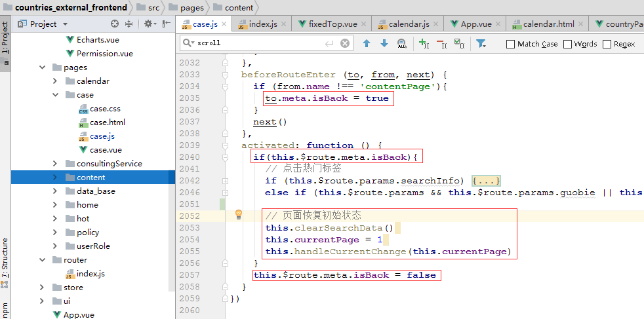Go to previous search occurrence (up arrow)
Viewport: 644px width, 319px height.
click(x=367, y=43)
